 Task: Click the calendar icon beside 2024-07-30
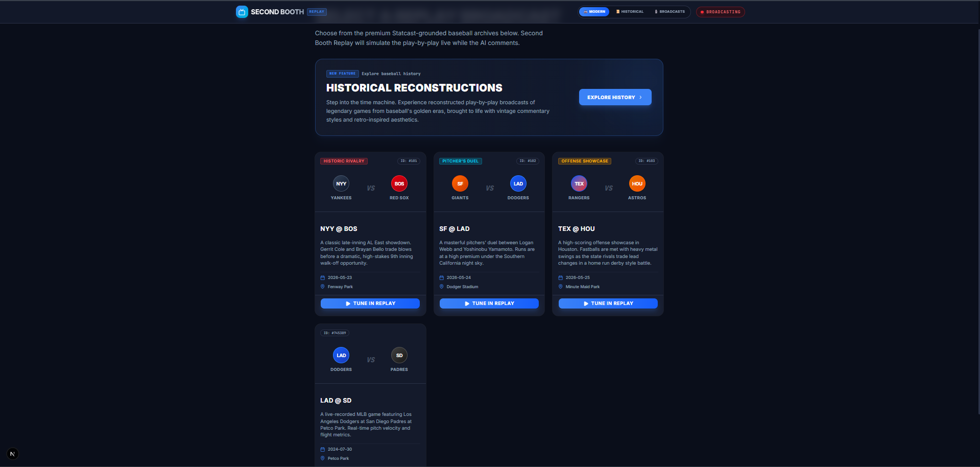coord(323,450)
